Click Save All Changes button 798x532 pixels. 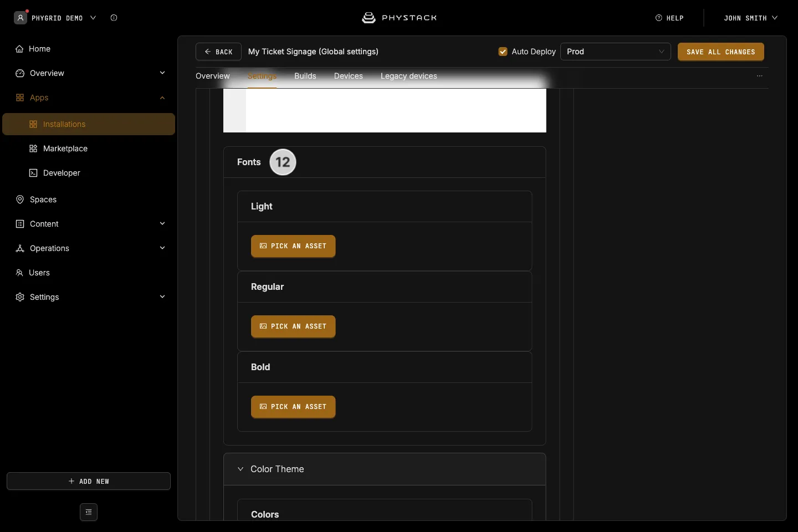pyautogui.click(x=721, y=52)
